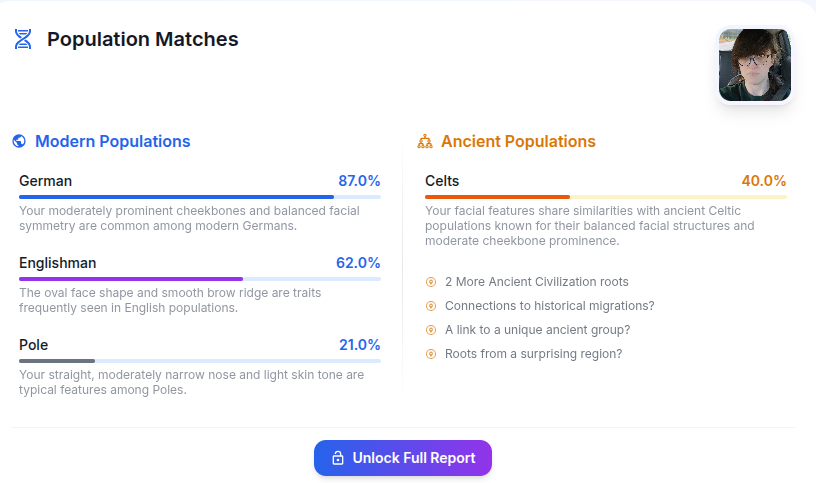Click the pin icon beside 'Connections to historical migrations?'
The image size is (816, 483).
point(431,306)
